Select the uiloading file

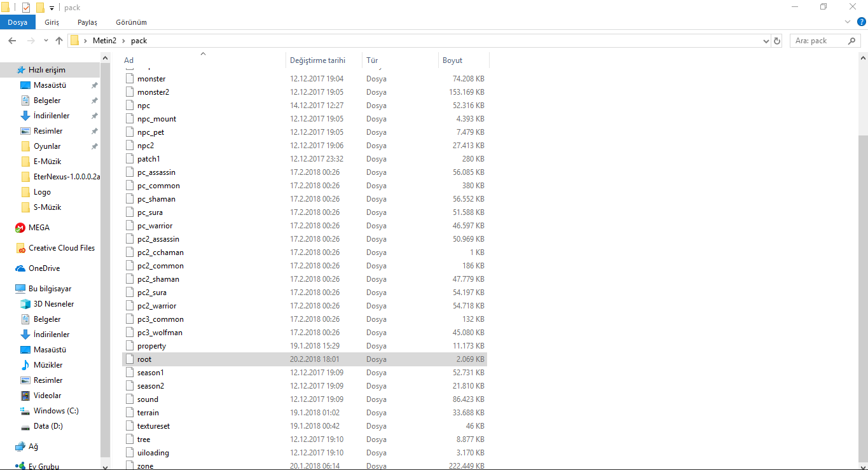coord(305,453)
